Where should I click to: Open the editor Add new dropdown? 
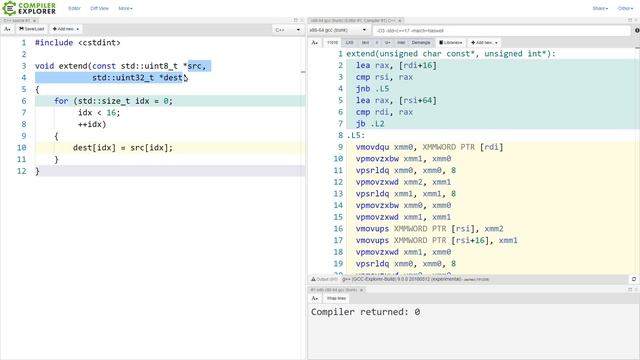(x=66, y=29)
